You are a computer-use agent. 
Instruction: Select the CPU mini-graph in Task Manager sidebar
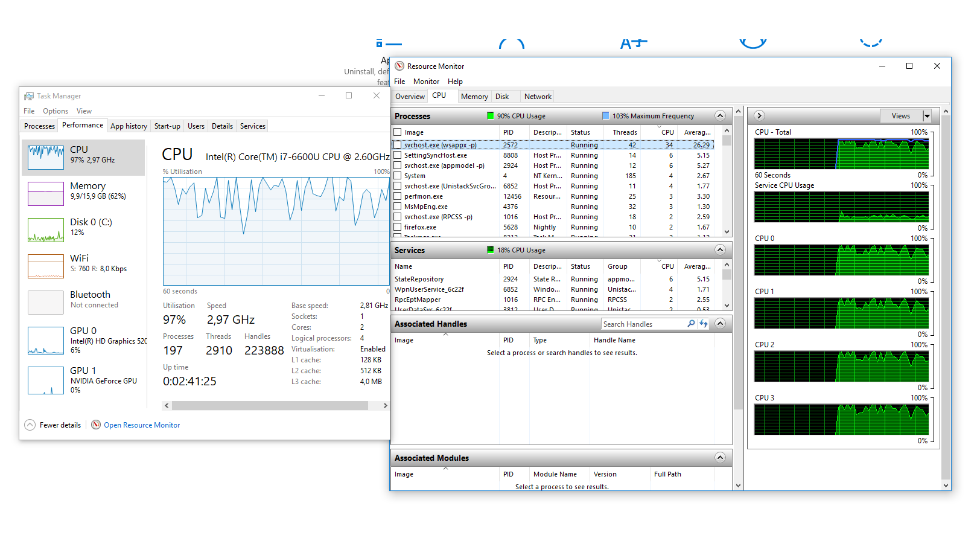[x=46, y=158]
